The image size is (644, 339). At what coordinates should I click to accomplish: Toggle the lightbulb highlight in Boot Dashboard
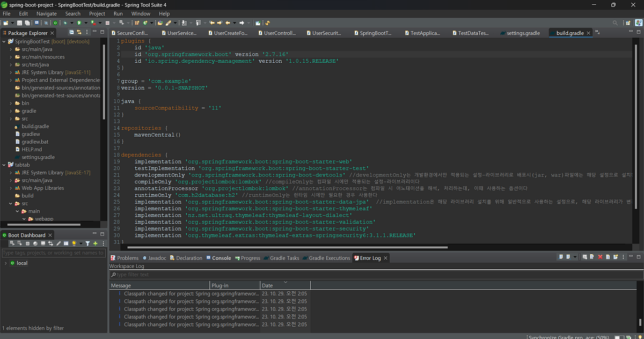coord(74,243)
